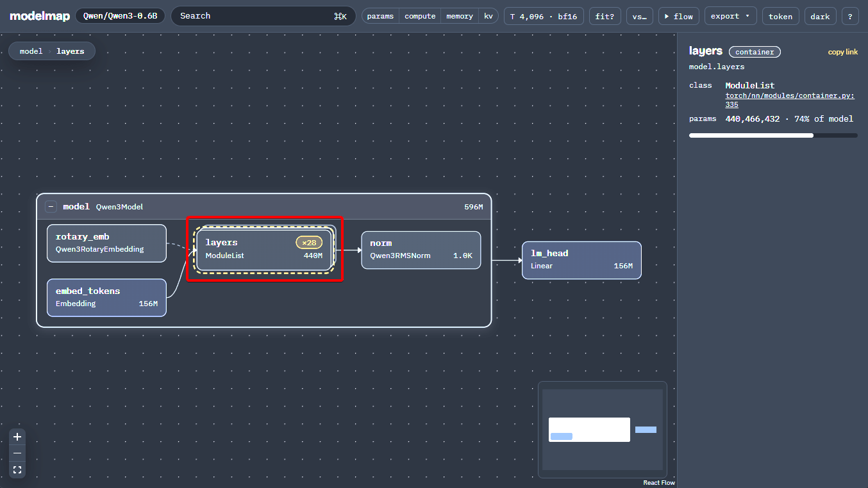
Task: Open the torch/nn/modules/container.py source link
Action: (790, 100)
